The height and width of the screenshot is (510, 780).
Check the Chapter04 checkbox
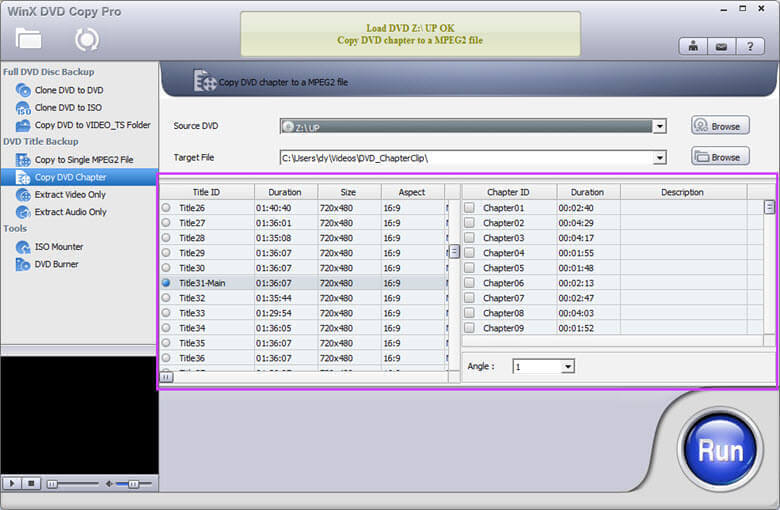(469, 253)
